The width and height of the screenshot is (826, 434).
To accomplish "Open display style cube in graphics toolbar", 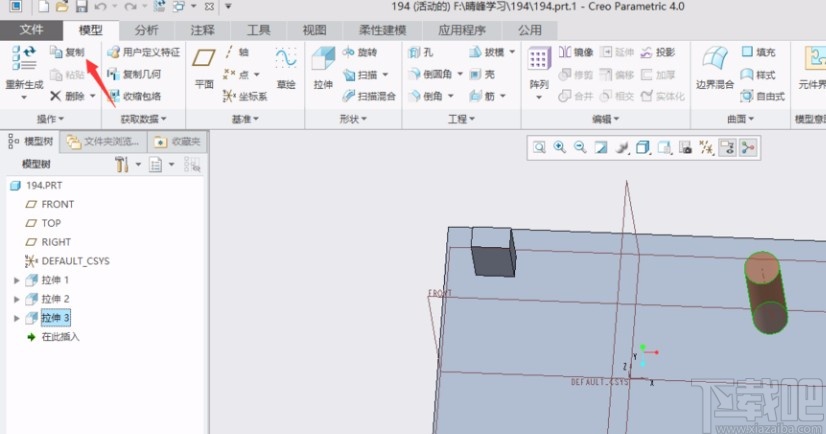I will coord(643,147).
